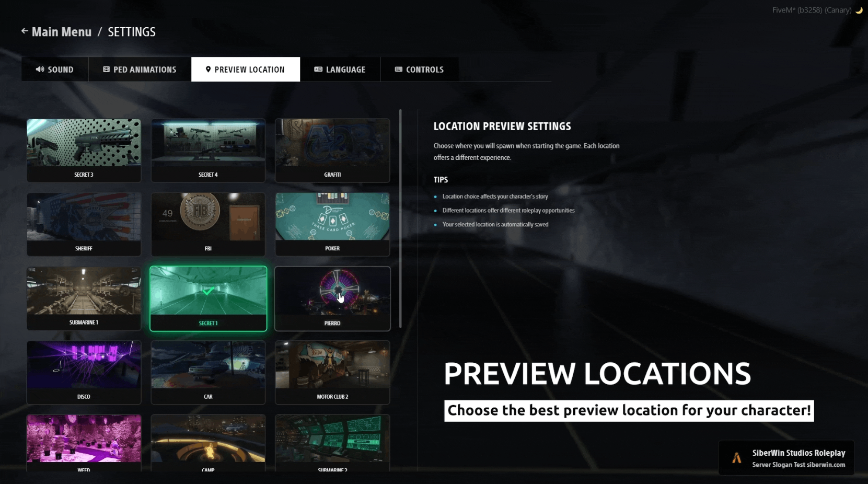Open the Sound settings tab
The image size is (868, 484).
55,70
